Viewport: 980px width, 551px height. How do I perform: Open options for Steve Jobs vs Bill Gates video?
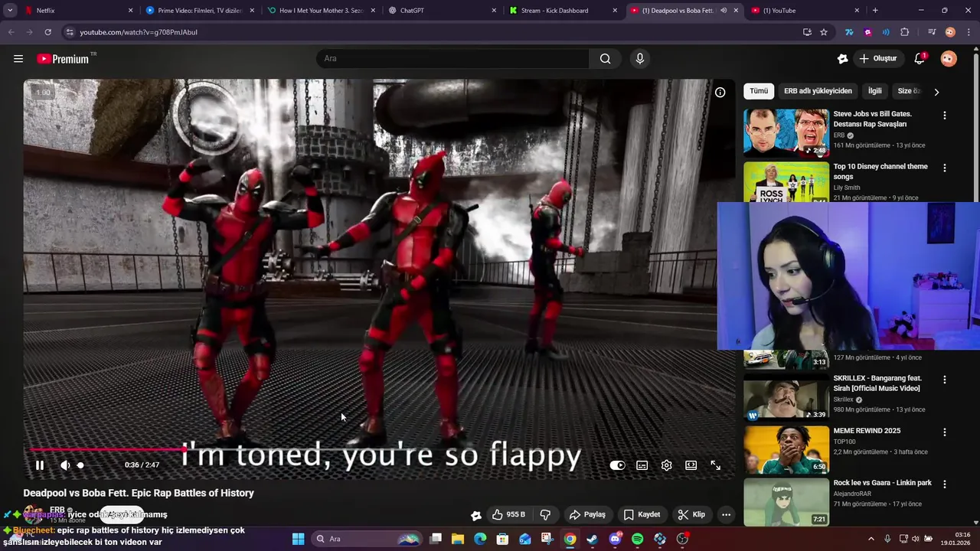944,116
